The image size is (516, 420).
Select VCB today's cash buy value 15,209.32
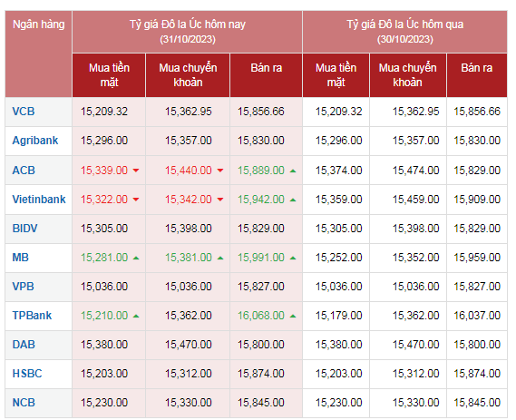[x=104, y=112]
